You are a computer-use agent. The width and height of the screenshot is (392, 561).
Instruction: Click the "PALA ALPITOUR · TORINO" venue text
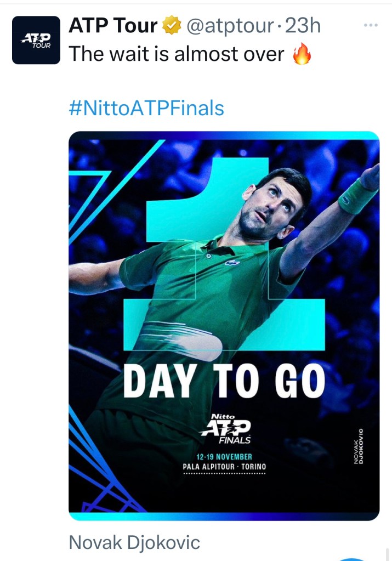click(x=224, y=467)
